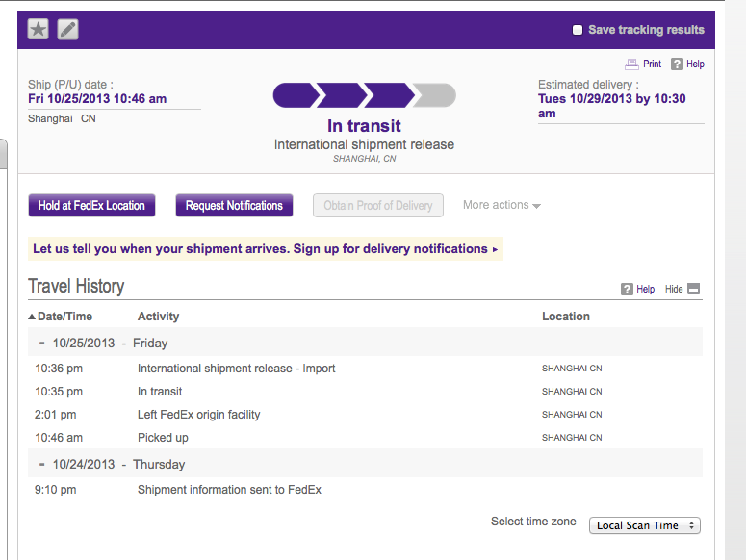Expand the More actions dropdown
Screen dimensions: 746x560
tap(502, 205)
